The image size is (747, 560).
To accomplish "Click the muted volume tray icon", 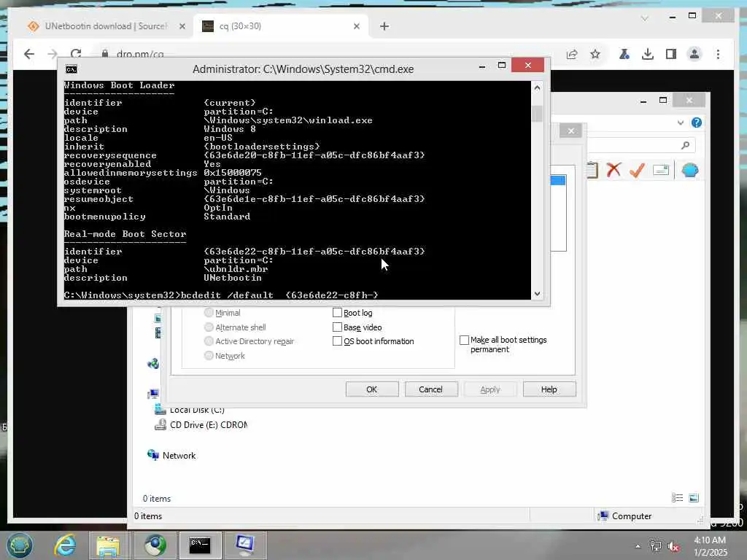I will click(673, 546).
